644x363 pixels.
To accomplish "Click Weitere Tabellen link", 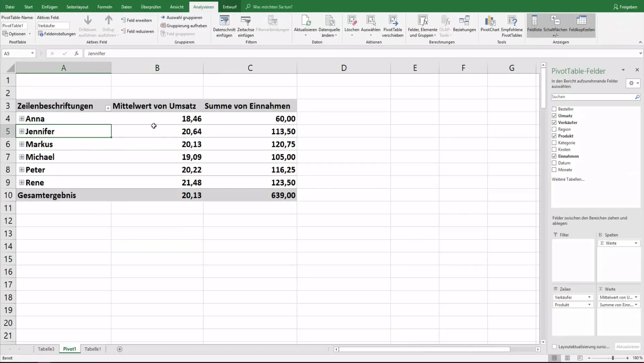I will tap(568, 179).
